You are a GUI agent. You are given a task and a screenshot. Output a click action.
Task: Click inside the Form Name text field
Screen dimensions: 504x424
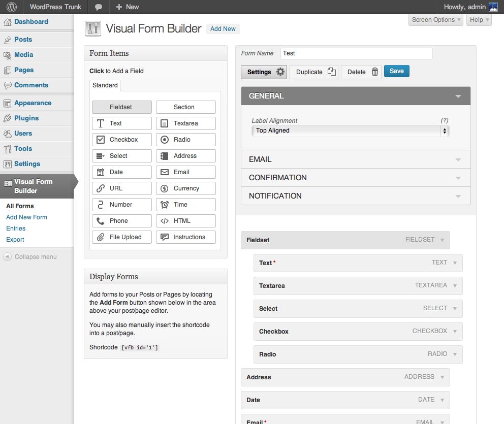(356, 53)
